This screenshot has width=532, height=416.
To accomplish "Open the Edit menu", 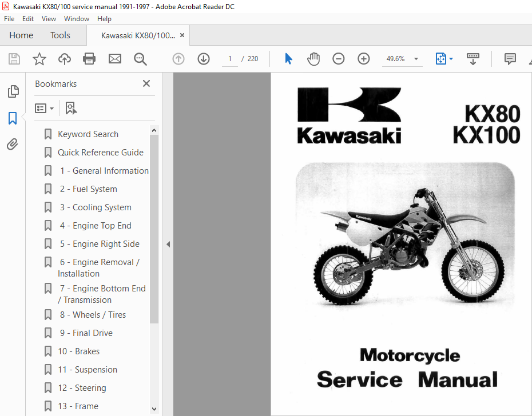I will click(x=28, y=19).
